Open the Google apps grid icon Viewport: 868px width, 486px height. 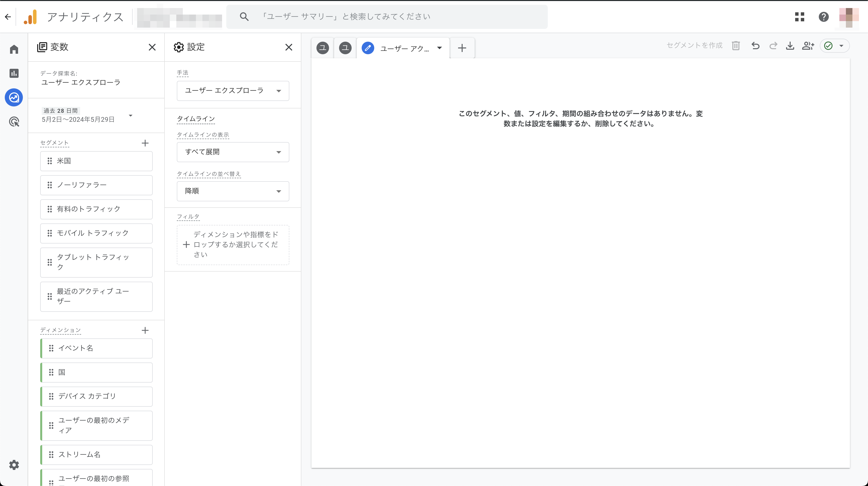pyautogui.click(x=800, y=17)
